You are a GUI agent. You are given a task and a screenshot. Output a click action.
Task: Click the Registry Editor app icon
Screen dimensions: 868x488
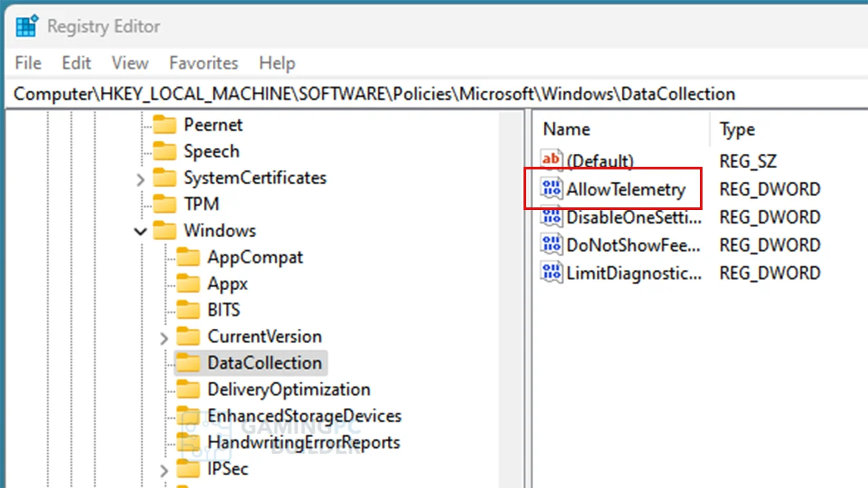[x=27, y=26]
